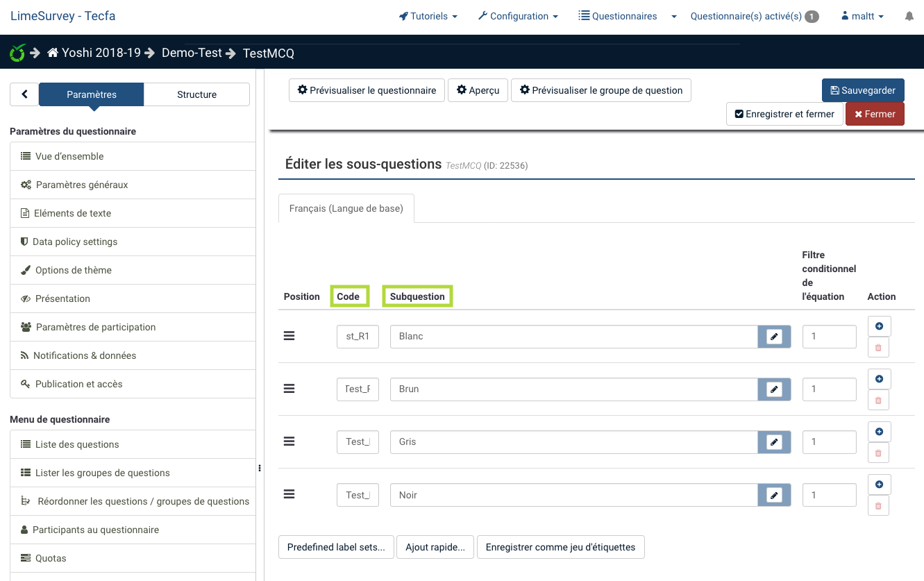Expand the Questionnaires caret arrow
Viewport: 924px width, 581px height.
[x=674, y=17]
